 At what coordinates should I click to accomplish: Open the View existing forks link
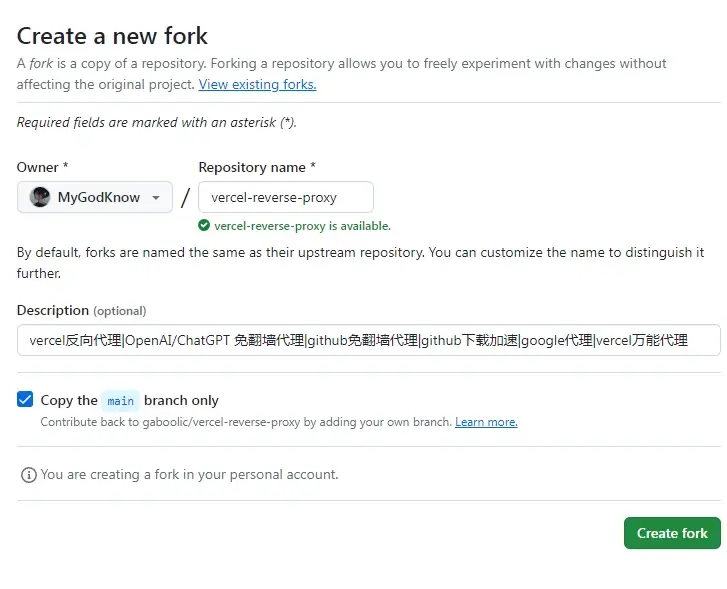click(x=257, y=84)
